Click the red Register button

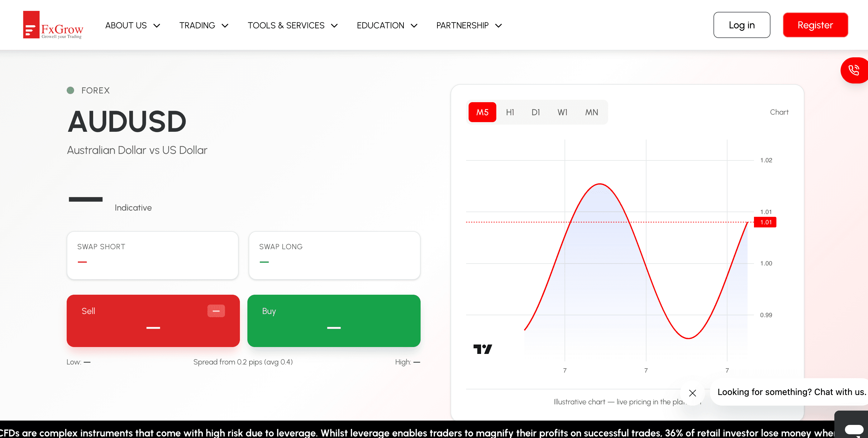coord(815,25)
